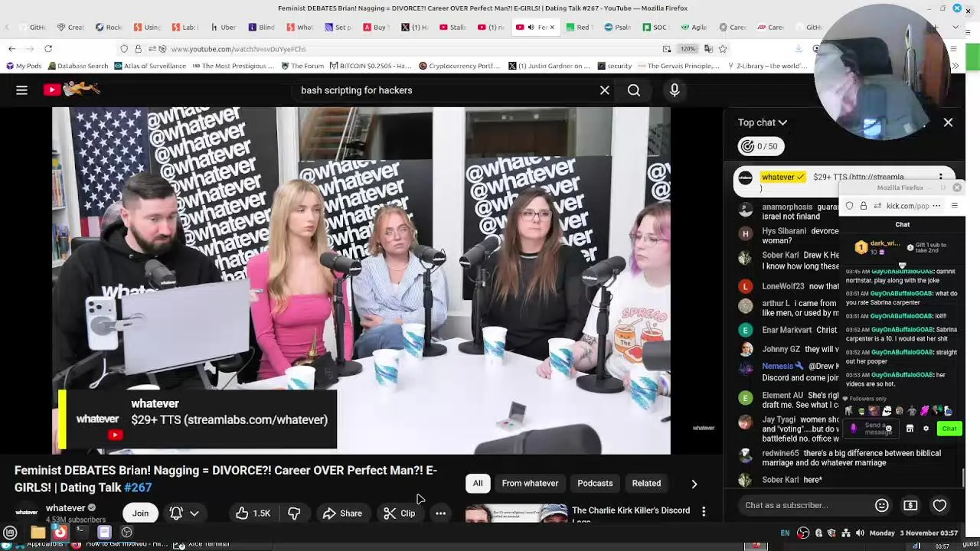Open whatever channel avatar

coord(26,512)
